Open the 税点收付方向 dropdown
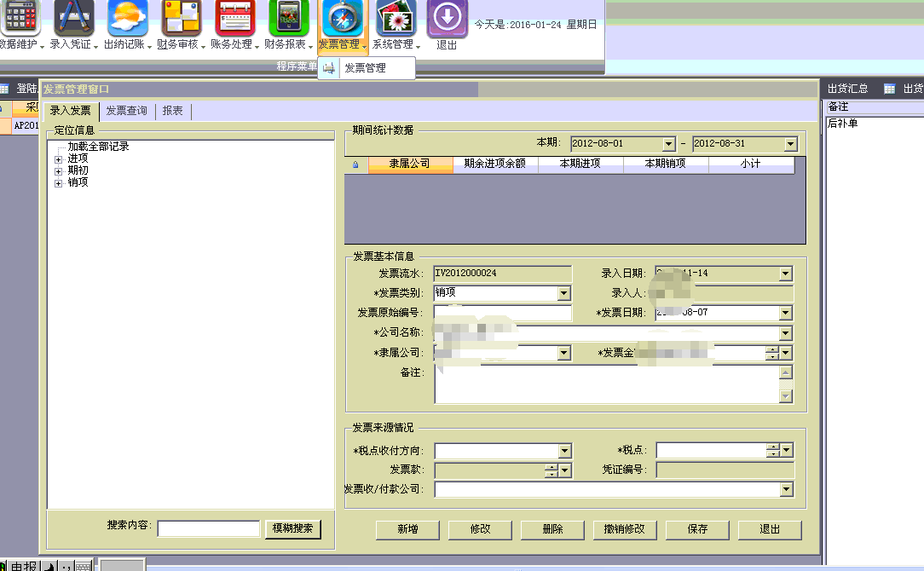Screen dimensions: 924x571 (x=564, y=451)
